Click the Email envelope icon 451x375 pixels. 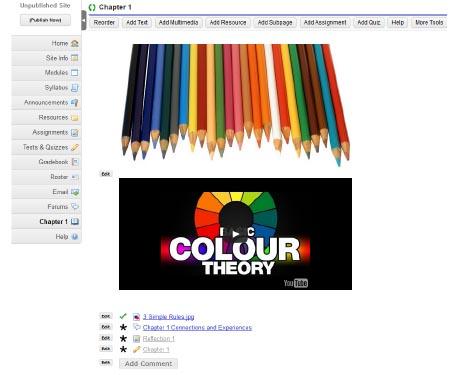[x=75, y=192]
